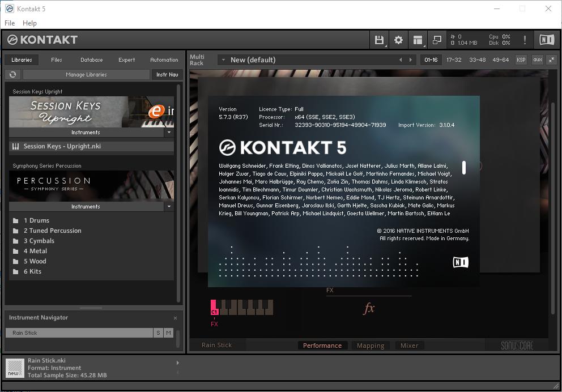This screenshot has height=392, width=562.
Task: Toggle the minimized view icon
Action: [x=437, y=40]
